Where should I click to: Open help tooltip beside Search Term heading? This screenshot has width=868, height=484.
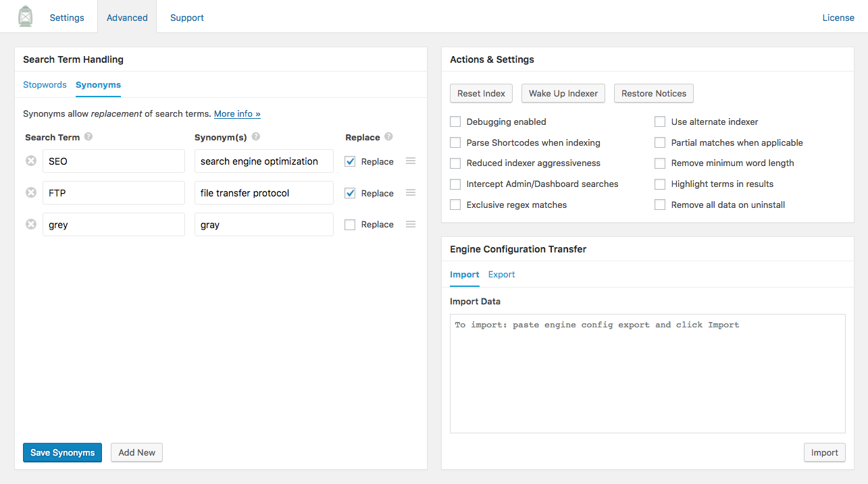point(88,137)
